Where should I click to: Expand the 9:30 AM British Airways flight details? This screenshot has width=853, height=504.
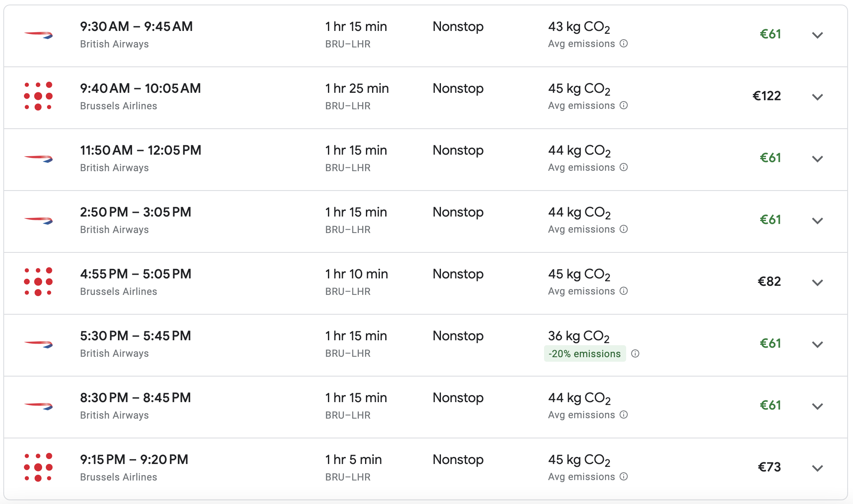(817, 35)
